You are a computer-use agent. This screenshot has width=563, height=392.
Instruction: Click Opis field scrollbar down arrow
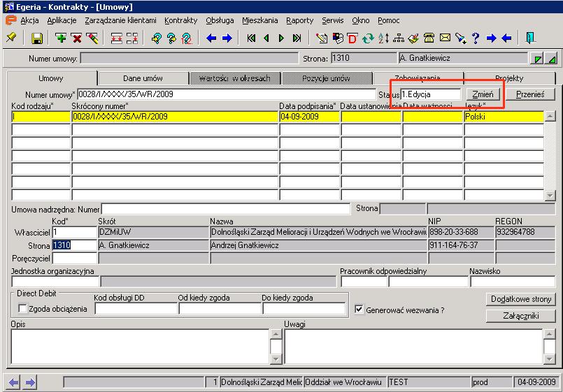pos(276,358)
